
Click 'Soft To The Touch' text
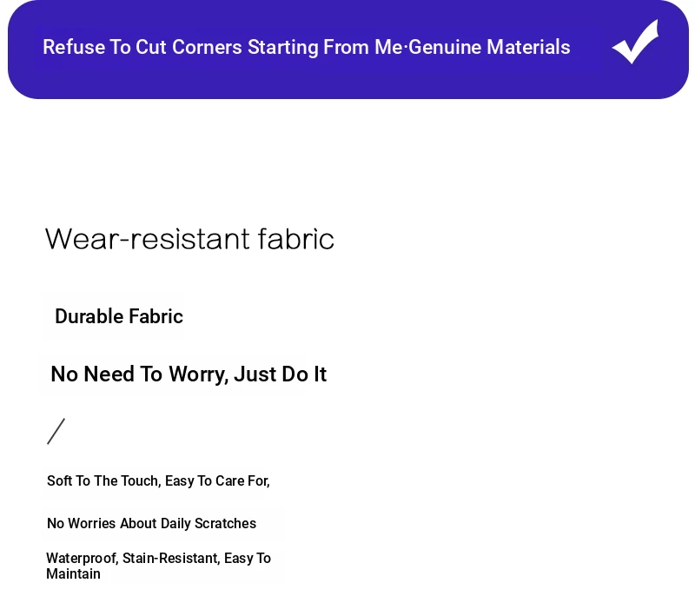tap(103, 480)
